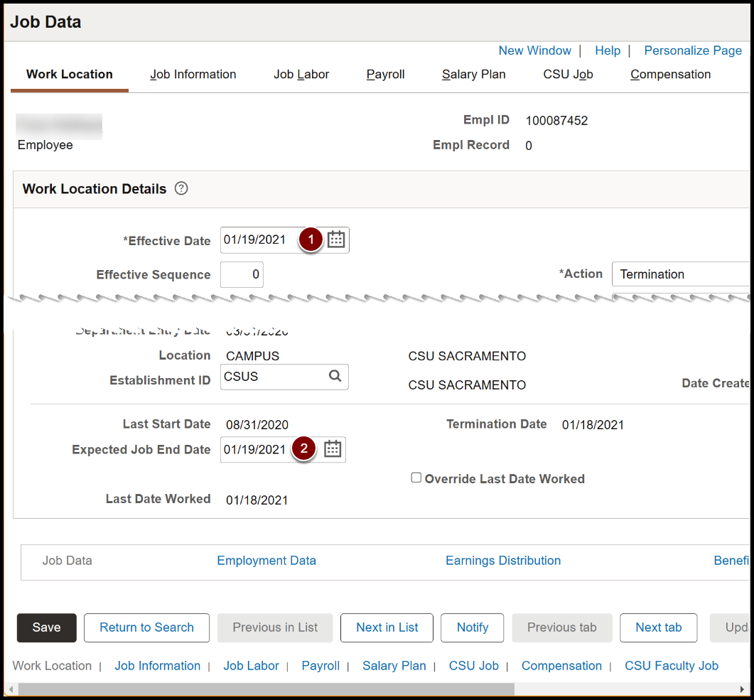
Task: Switch to the Job Information tab
Action: [x=193, y=74]
